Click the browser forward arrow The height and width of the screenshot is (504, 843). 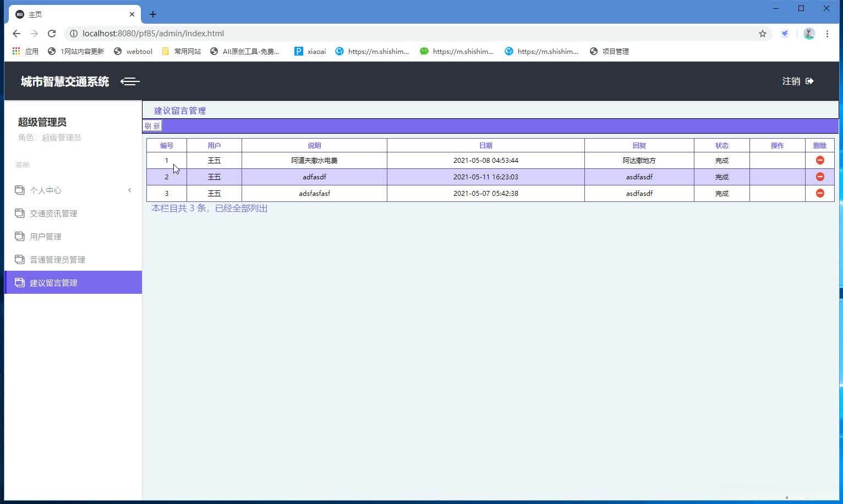pos(34,34)
